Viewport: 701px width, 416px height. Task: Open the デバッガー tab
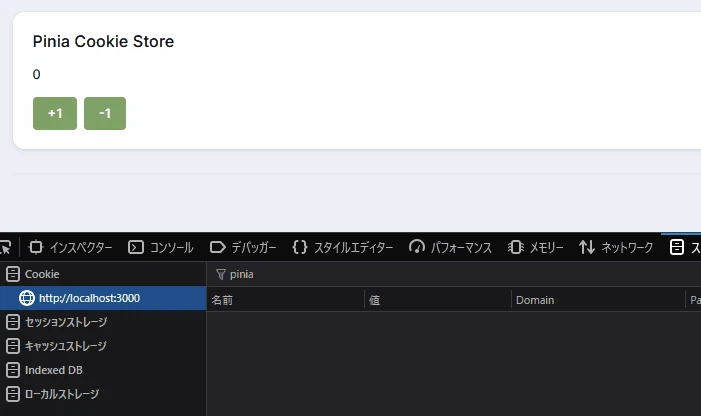pos(243,247)
